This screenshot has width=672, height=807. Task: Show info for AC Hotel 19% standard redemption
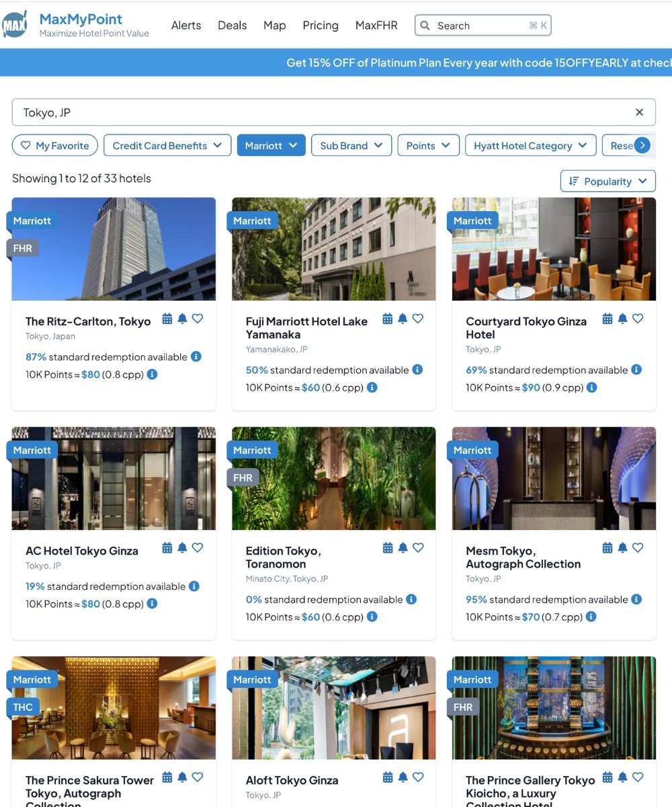pyautogui.click(x=194, y=586)
